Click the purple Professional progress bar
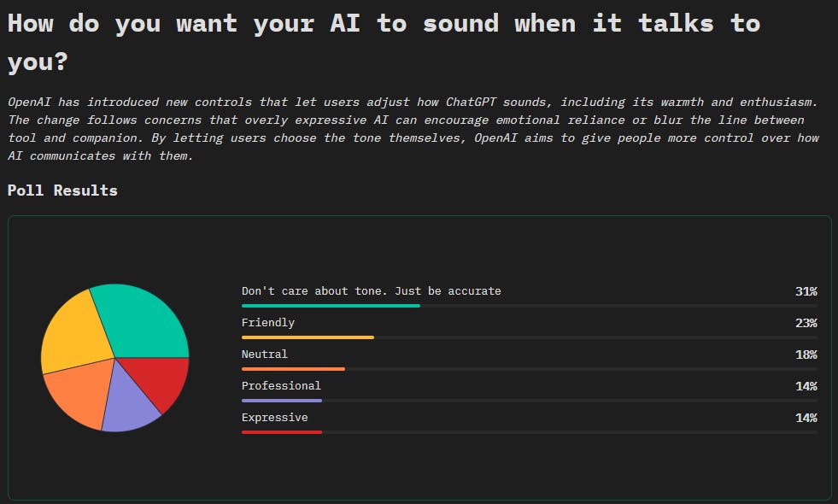This screenshot has width=838, height=504. pyautogui.click(x=282, y=400)
